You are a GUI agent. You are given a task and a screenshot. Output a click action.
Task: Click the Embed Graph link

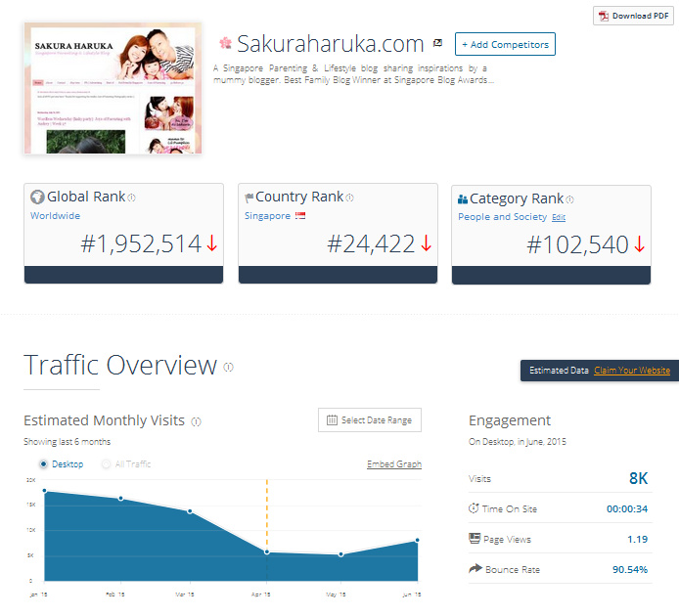[x=394, y=464]
